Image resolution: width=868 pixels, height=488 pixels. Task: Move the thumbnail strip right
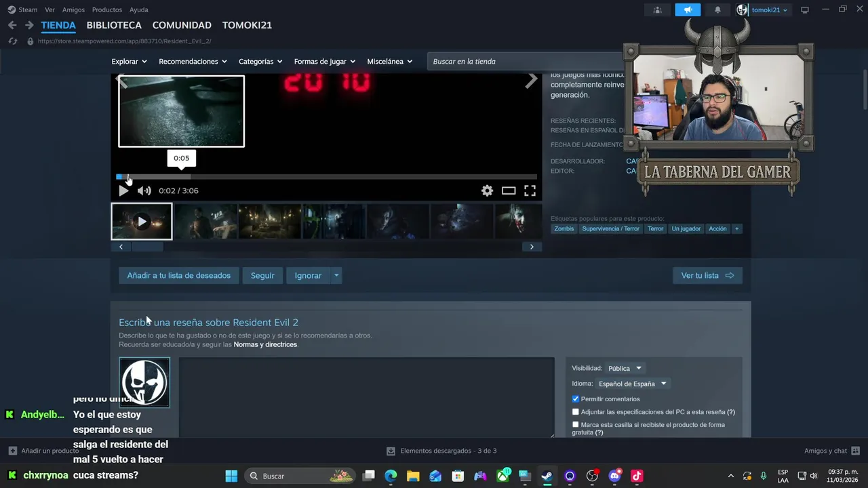pyautogui.click(x=532, y=247)
